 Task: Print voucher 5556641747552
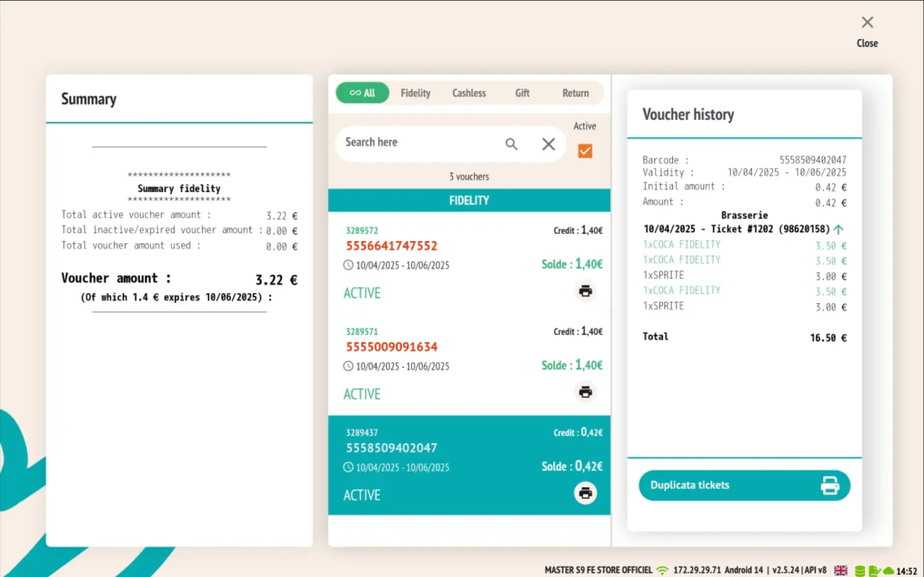pyautogui.click(x=585, y=291)
